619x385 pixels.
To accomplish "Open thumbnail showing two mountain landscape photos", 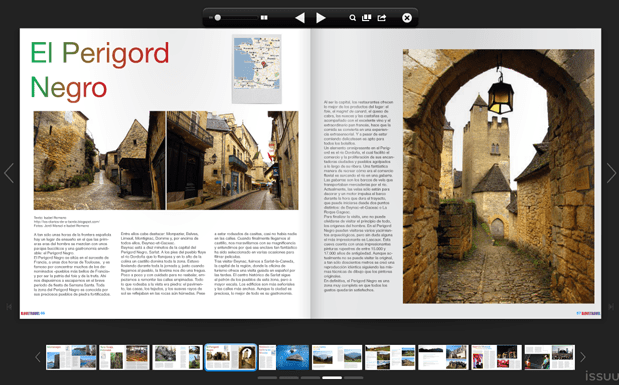I will tap(337, 357).
